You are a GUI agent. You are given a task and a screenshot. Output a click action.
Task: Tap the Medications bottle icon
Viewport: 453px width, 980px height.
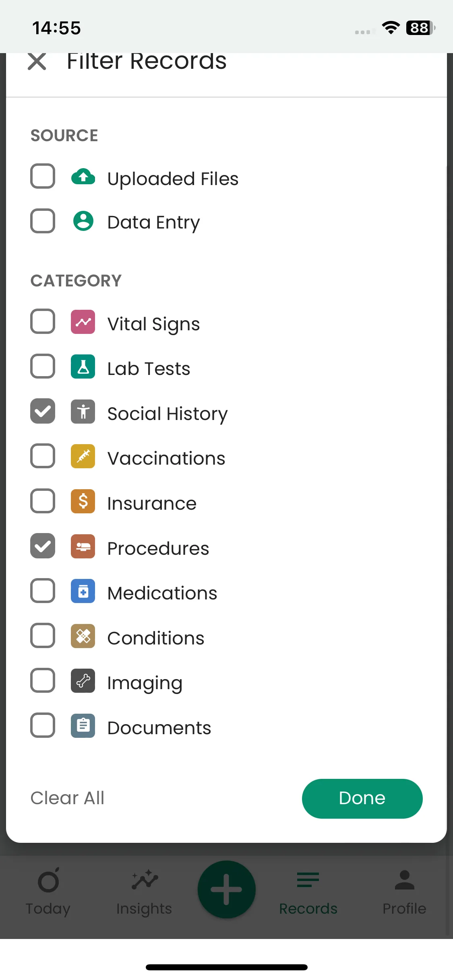click(83, 591)
